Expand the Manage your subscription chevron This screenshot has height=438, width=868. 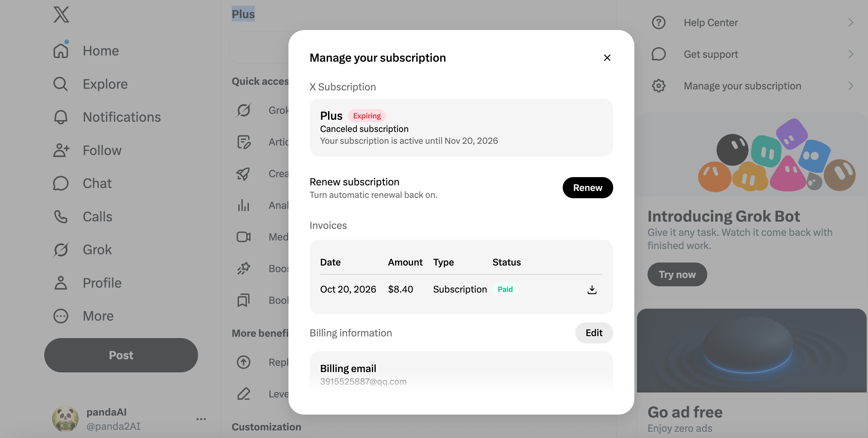(x=851, y=86)
